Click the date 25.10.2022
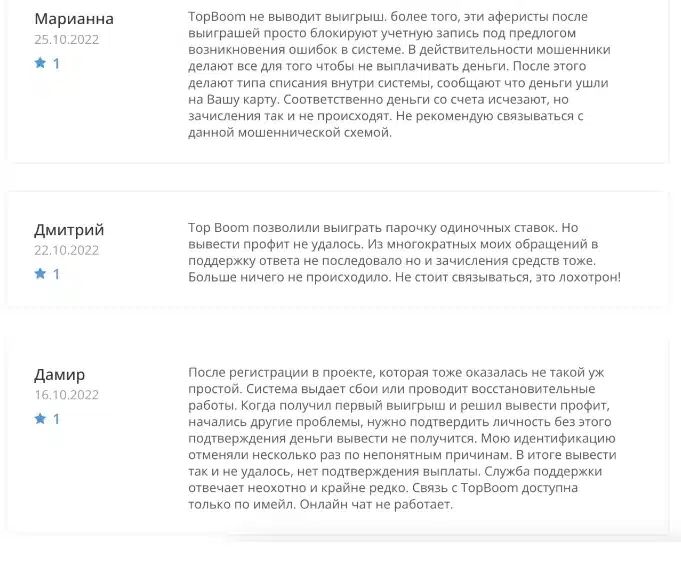The width and height of the screenshot is (681, 566). tap(67, 40)
